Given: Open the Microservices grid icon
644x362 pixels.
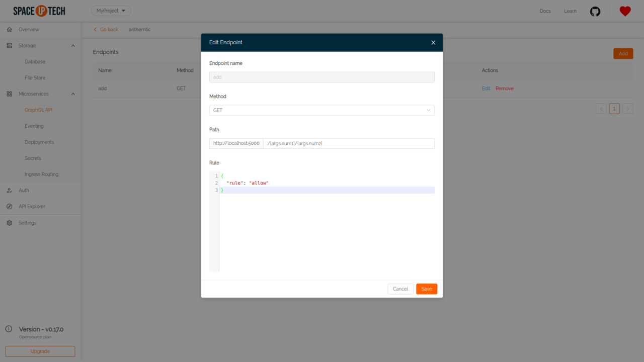Looking at the screenshot, I should click(8, 94).
